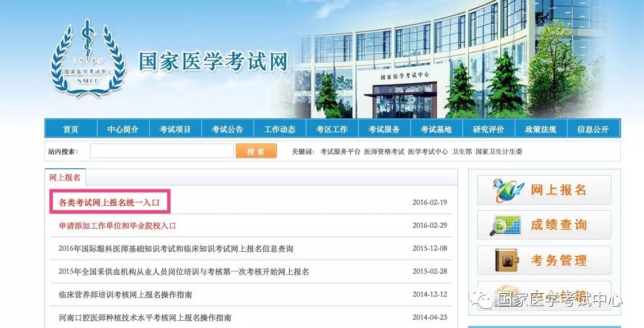Open 申请添加工作单位和毕业院校入口 link

[117, 225]
